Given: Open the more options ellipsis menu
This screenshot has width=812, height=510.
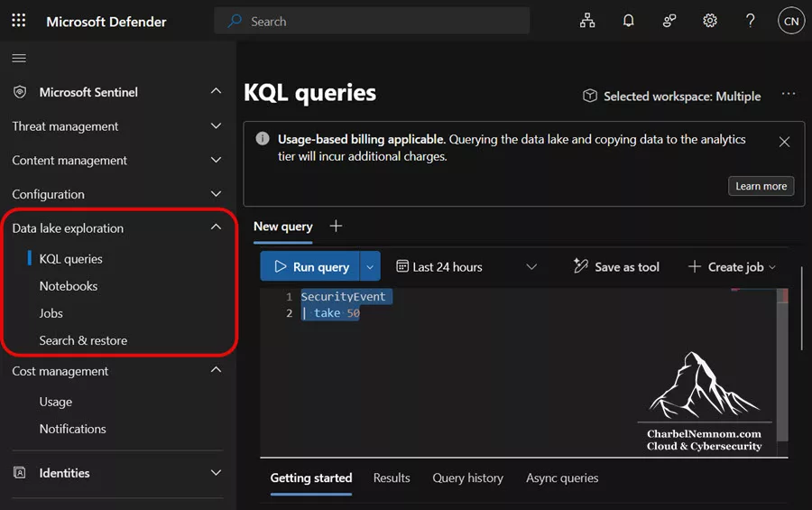Looking at the screenshot, I should point(789,94).
